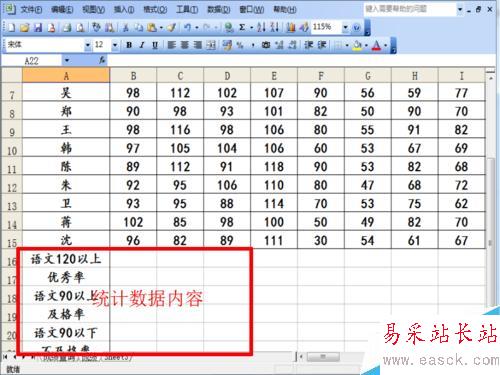The height and width of the screenshot is (375, 500).
Task: Expand the undo history dropdown arrow
Action: pos(197,27)
